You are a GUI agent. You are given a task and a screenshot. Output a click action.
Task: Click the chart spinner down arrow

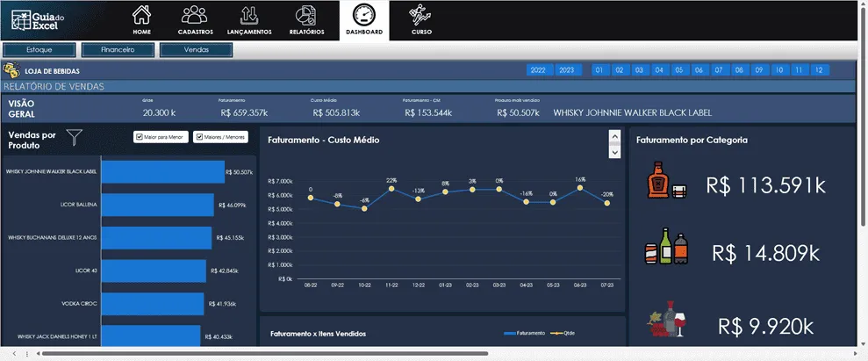coord(614,152)
